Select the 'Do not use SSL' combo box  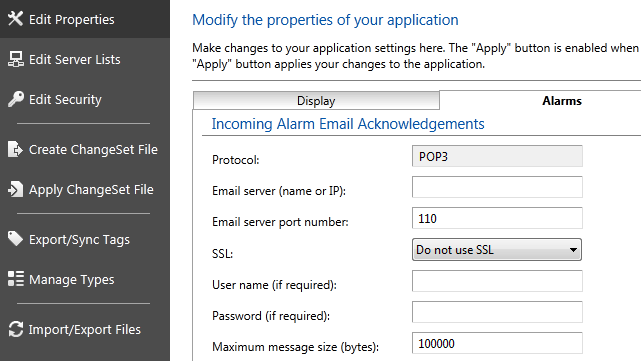[x=497, y=250]
